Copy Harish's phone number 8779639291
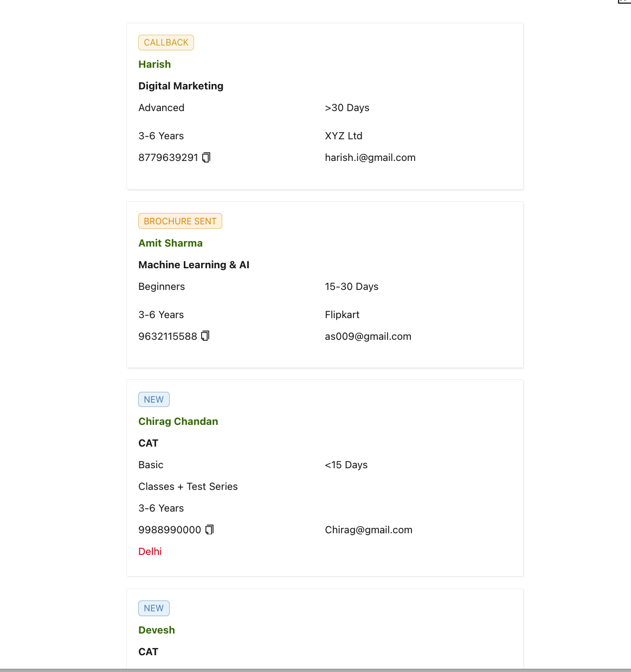 [206, 158]
